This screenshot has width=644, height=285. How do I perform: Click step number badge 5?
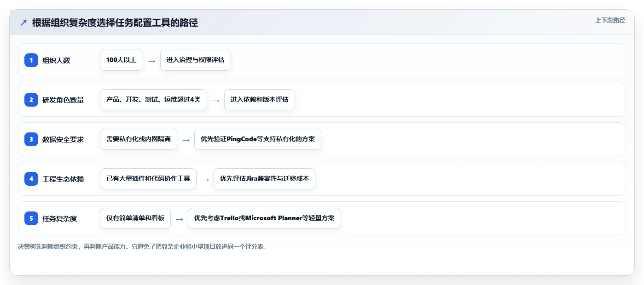[x=31, y=218]
